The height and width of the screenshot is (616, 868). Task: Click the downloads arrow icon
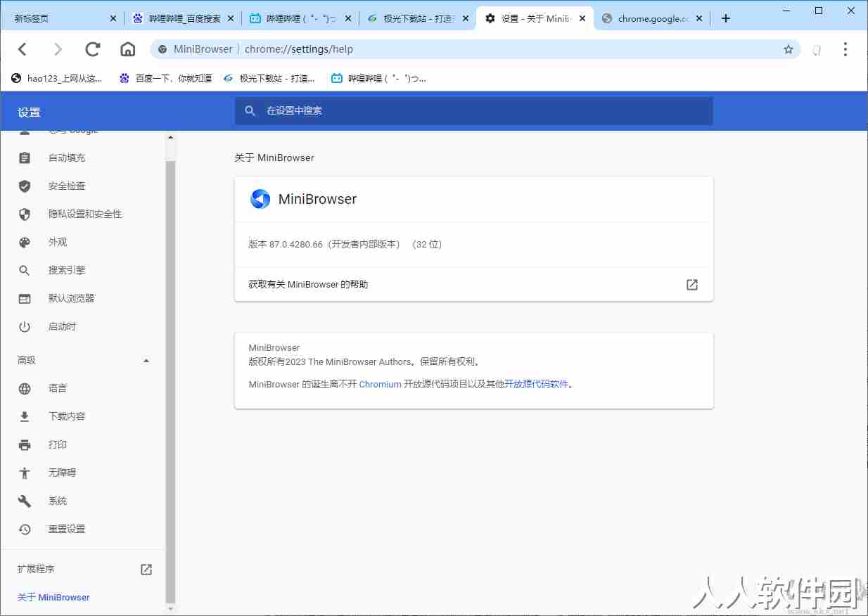[x=25, y=416]
